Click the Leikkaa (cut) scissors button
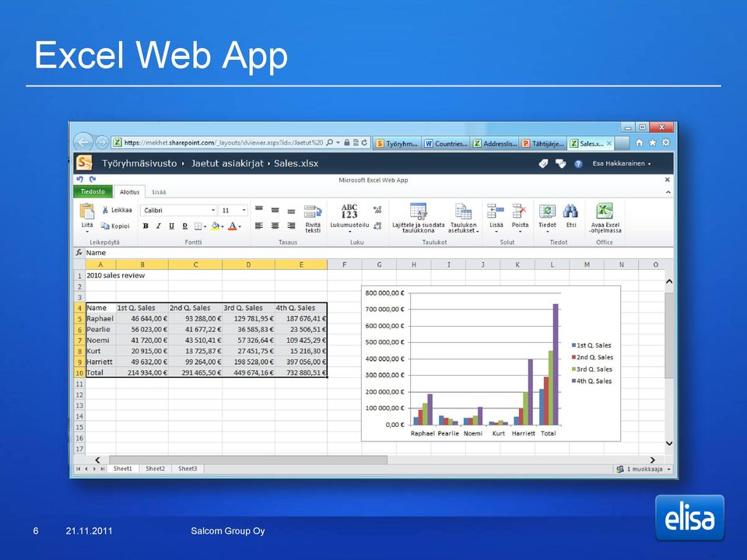Image resolution: width=747 pixels, height=560 pixels. point(117,210)
